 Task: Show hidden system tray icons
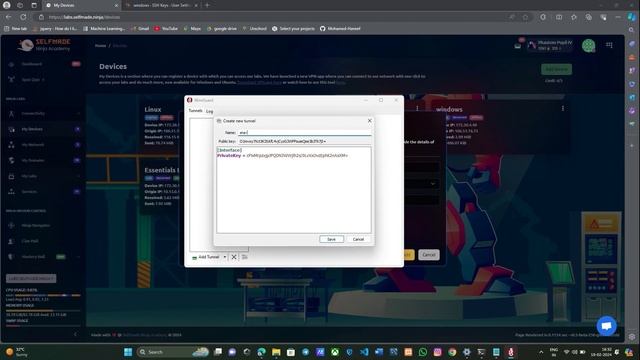click(541, 352)
